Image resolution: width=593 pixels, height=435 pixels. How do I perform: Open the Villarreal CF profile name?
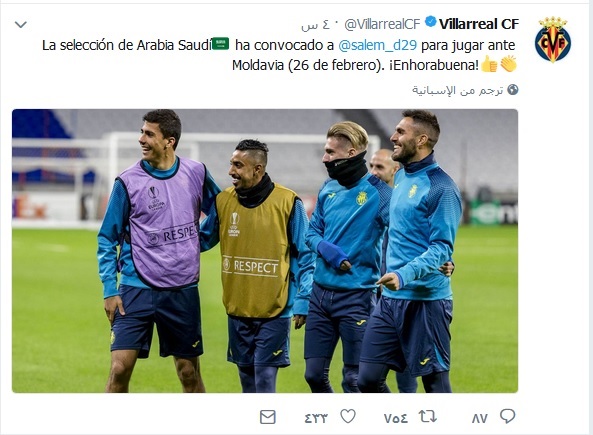tap(479, 24)
